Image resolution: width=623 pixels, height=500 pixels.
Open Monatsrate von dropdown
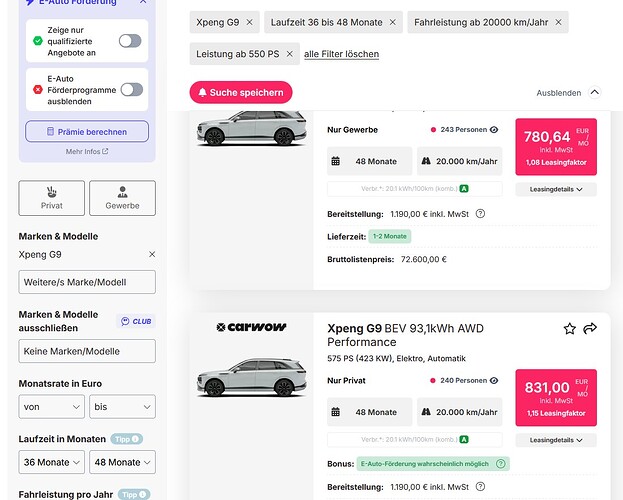point(52,407)
